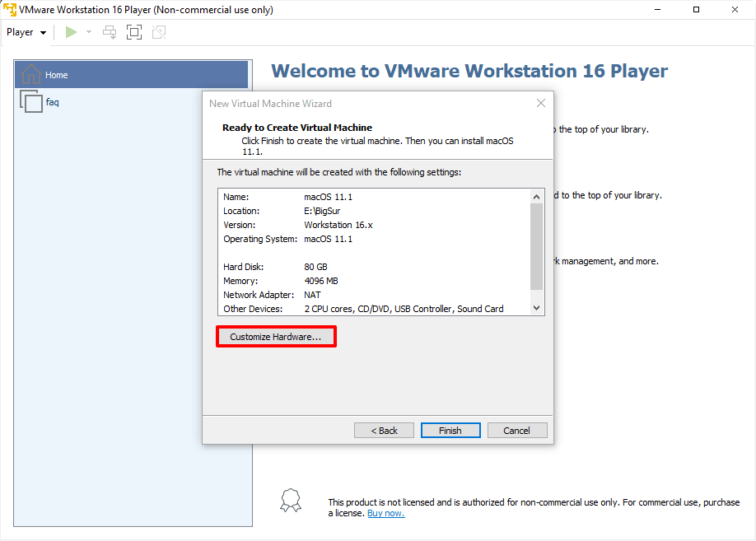Click the Unity mode toolbar icon
Viewport: 756px width, 541px height.
pos(159,32)
